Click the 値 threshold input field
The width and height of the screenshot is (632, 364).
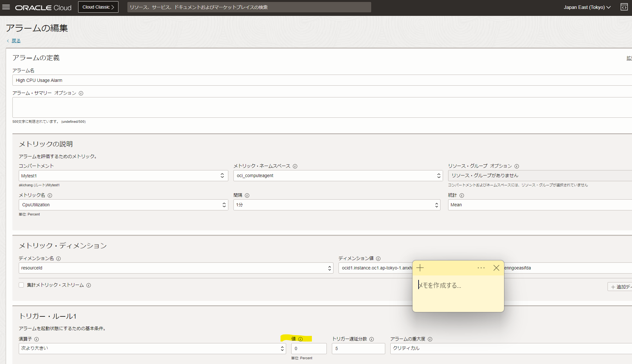tap(309, 348)
